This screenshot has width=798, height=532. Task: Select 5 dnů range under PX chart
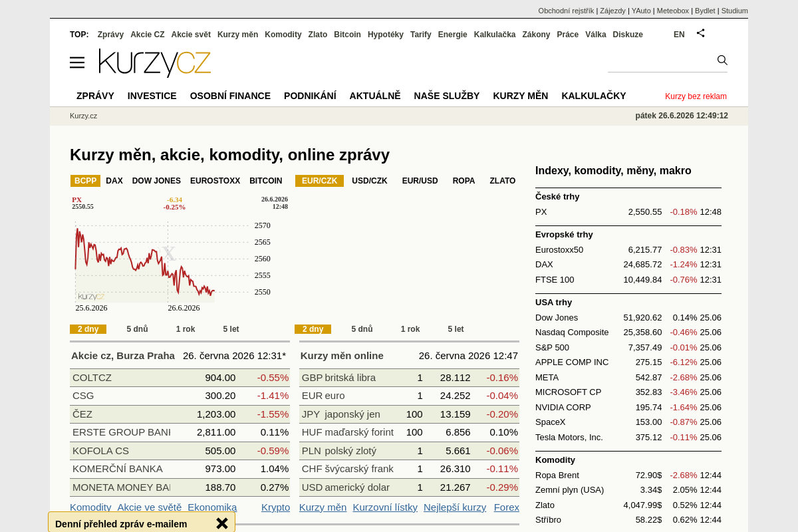(138, 329)
